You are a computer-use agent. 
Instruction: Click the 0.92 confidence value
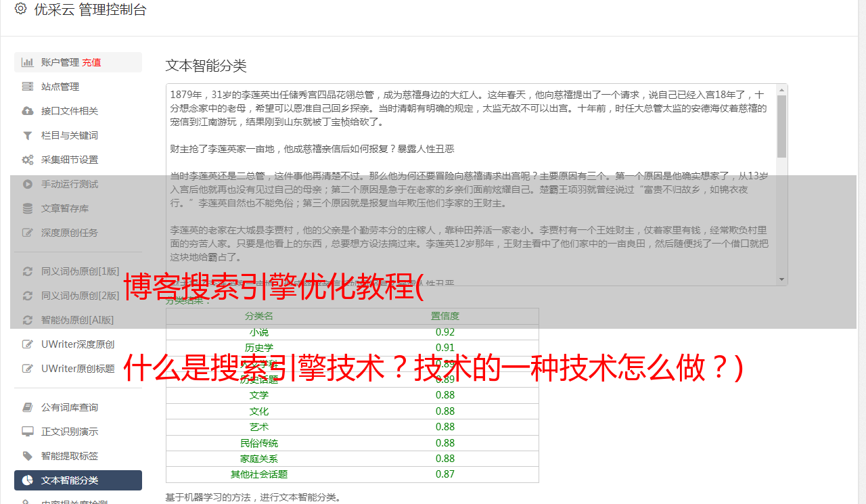tap(445, 332)
